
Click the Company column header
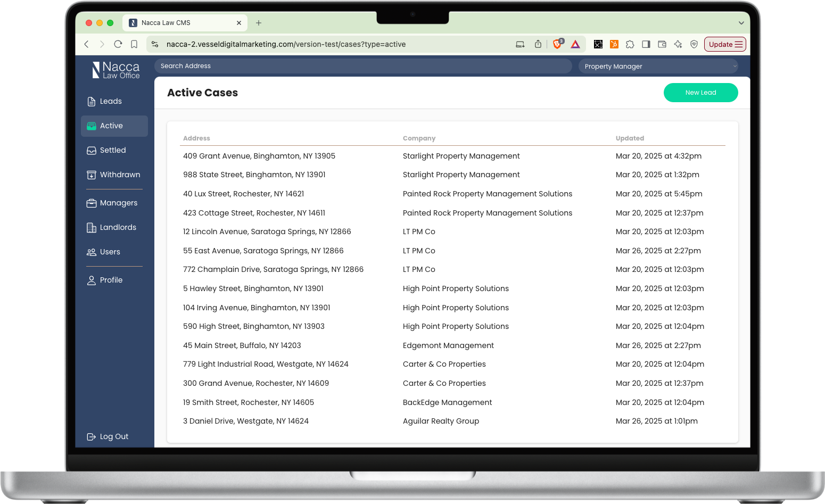click(x=419, y=138)
